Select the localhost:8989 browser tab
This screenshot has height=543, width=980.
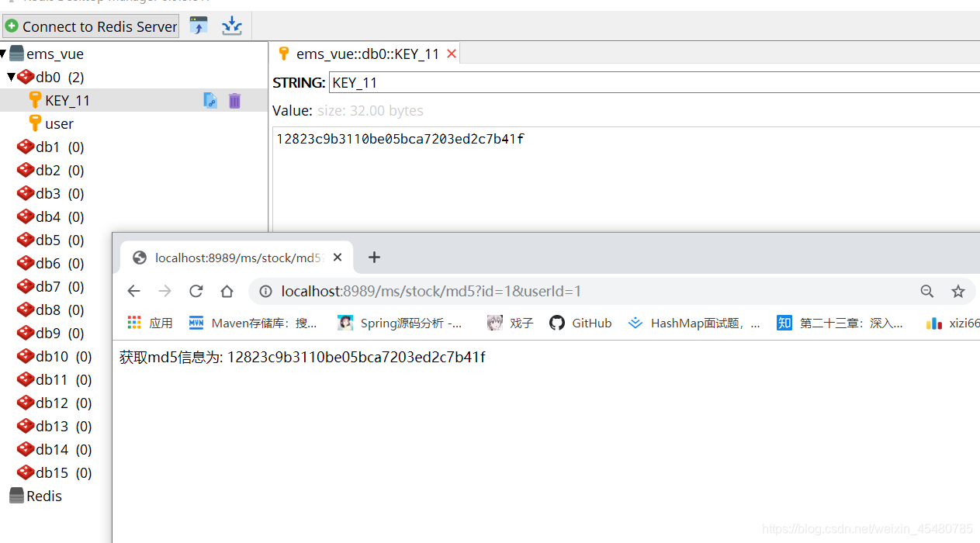[237, 258]
